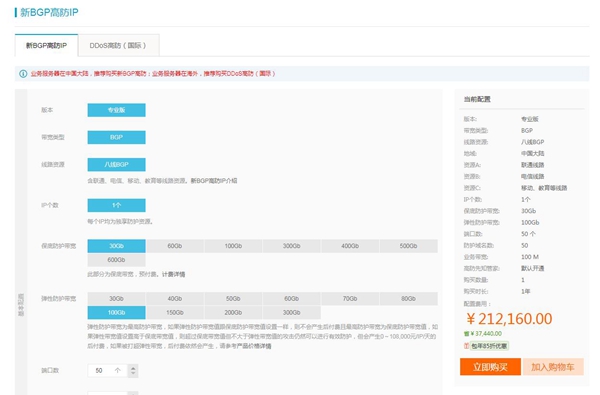Open the DDoS高防（国际）tab

tap(118, 45)
